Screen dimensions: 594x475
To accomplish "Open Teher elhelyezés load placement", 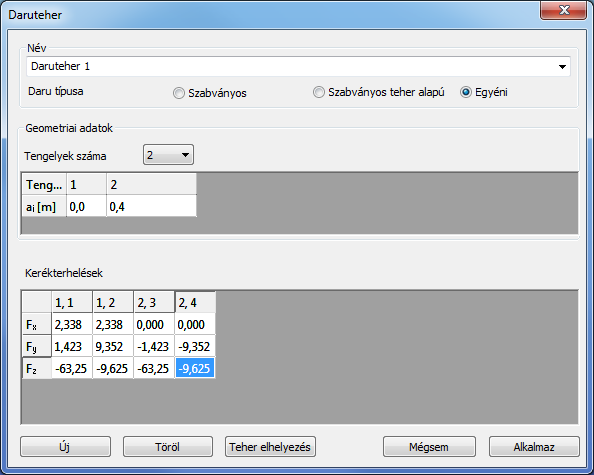I will click(270, 447).
